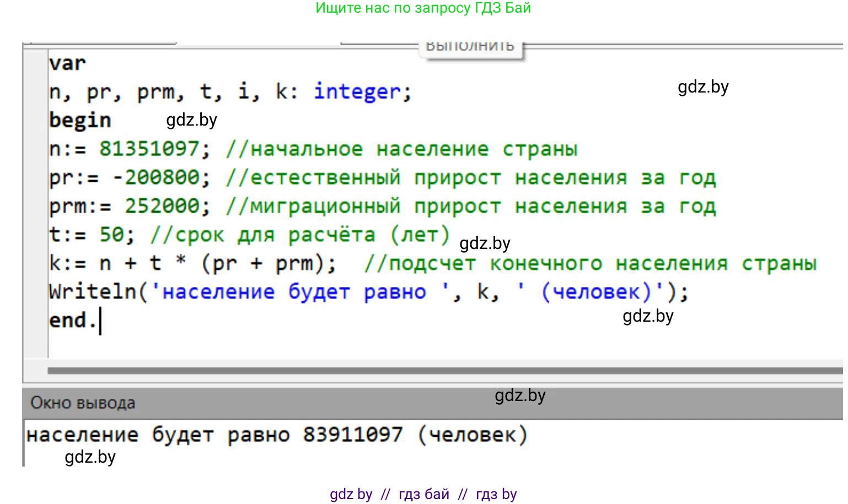
Task: Click the horizontal scrollbar under the code
Action: [441, 371]
